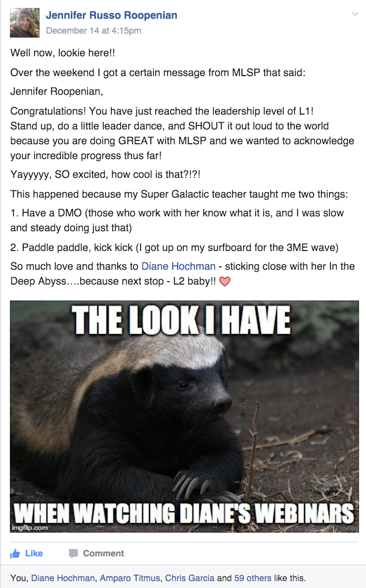
Task: Click the 'Well now, lookie here!!' post text
Action: tap(63, 53)
